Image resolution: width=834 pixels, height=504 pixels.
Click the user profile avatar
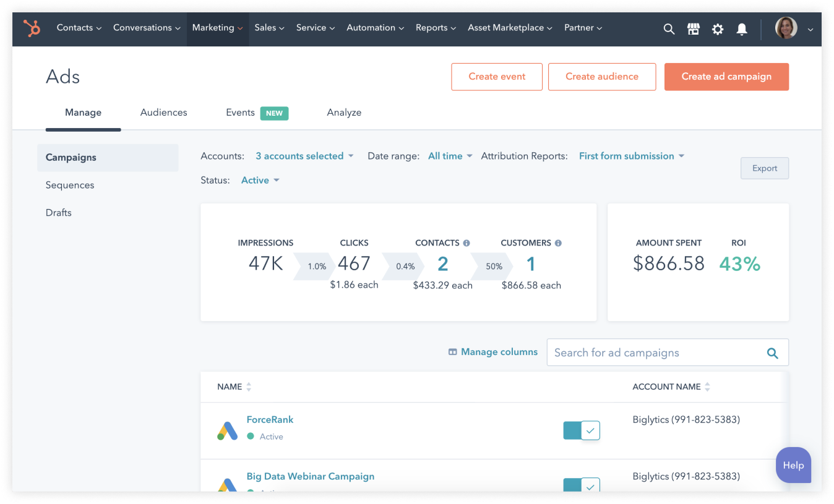786,28
